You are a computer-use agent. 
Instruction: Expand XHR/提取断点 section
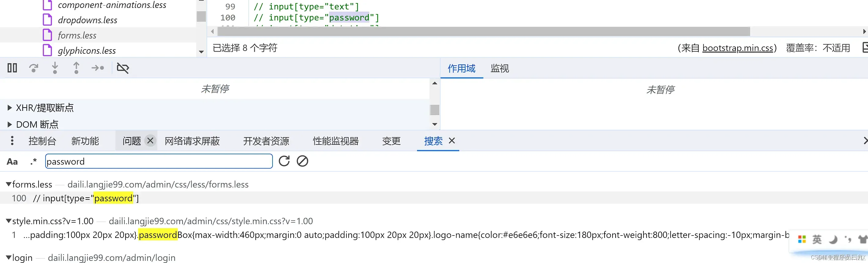(9, 108)
